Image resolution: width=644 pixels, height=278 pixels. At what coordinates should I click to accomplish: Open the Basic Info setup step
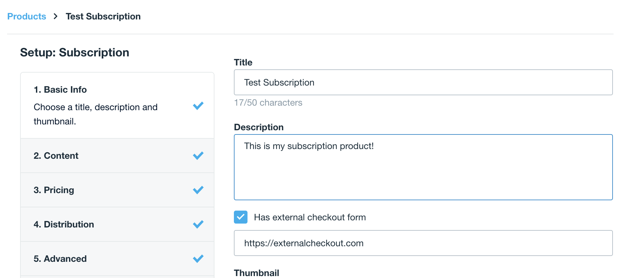pos(60,90)
